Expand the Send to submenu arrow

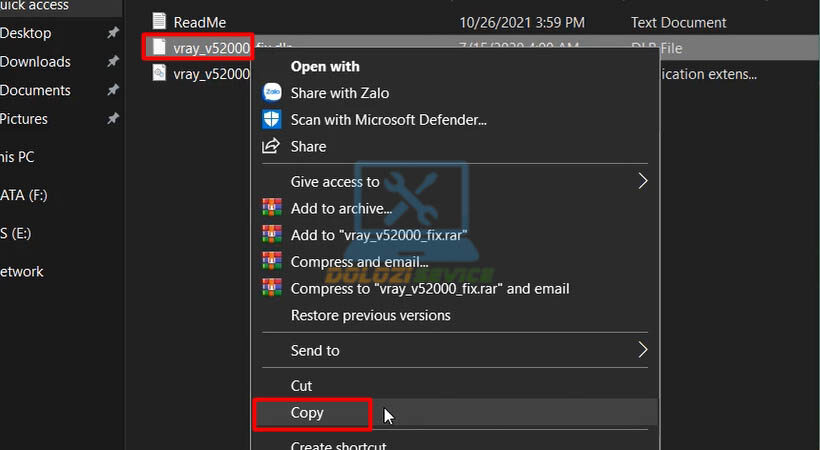[642, 350]
